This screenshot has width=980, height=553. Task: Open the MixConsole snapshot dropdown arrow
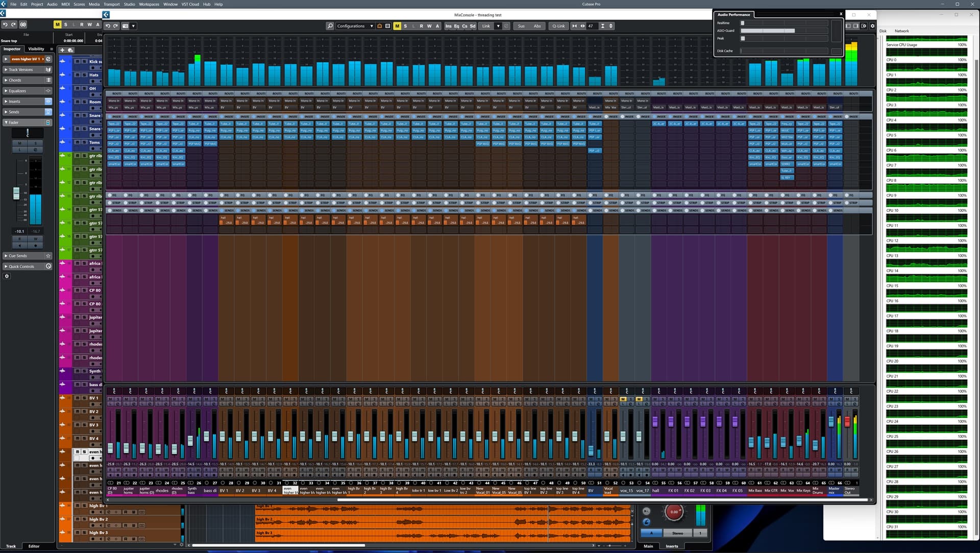[133, 26]
